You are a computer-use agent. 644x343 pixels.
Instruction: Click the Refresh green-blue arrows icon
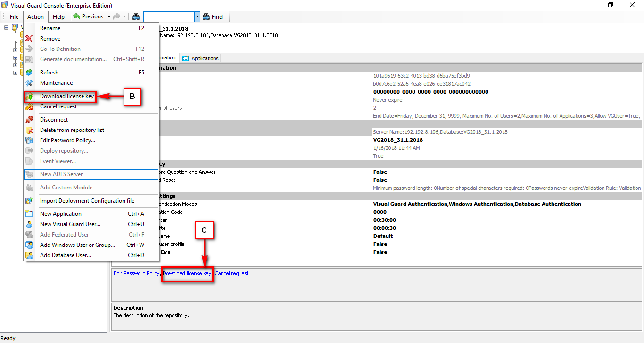click(x=29, y=72)
